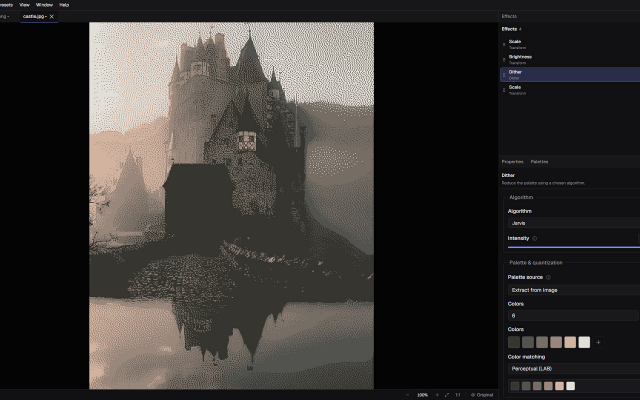
Task: Open the Palette source dropdown, Extract from image
Action: coord(574,290)
